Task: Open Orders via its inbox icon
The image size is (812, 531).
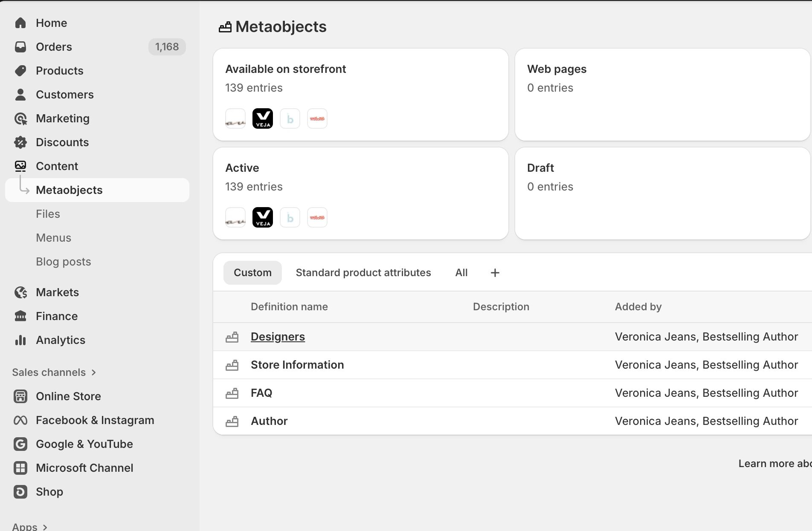Action: click(x=20, y=47)
